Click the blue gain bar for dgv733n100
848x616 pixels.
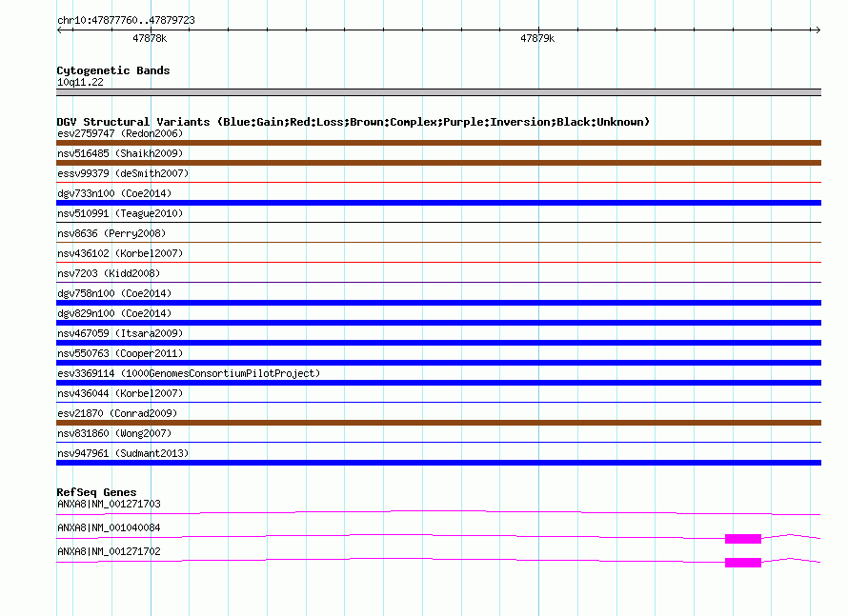[438, 203]
